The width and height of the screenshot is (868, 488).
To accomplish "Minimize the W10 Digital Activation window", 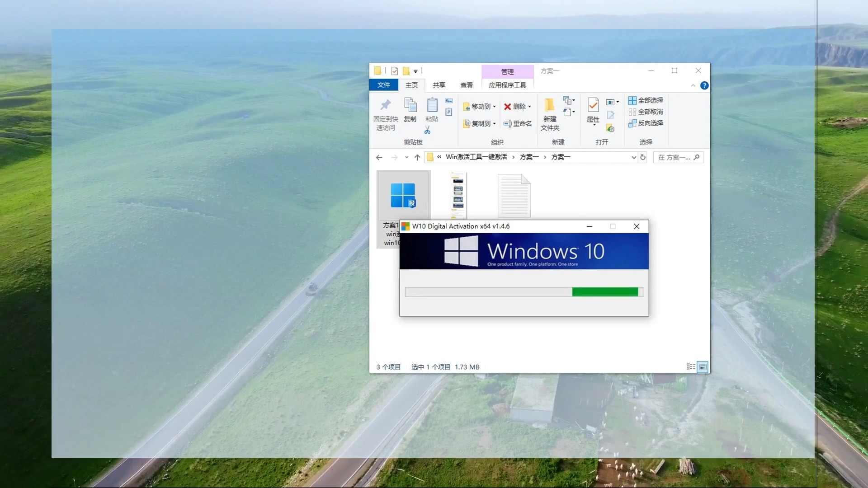I will (589, 226).
